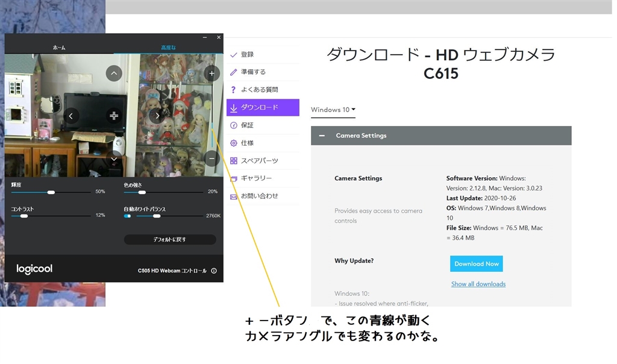Click the 12% contrast value
The width and height of the screenshot is (617, 364).
pos(101,215)
